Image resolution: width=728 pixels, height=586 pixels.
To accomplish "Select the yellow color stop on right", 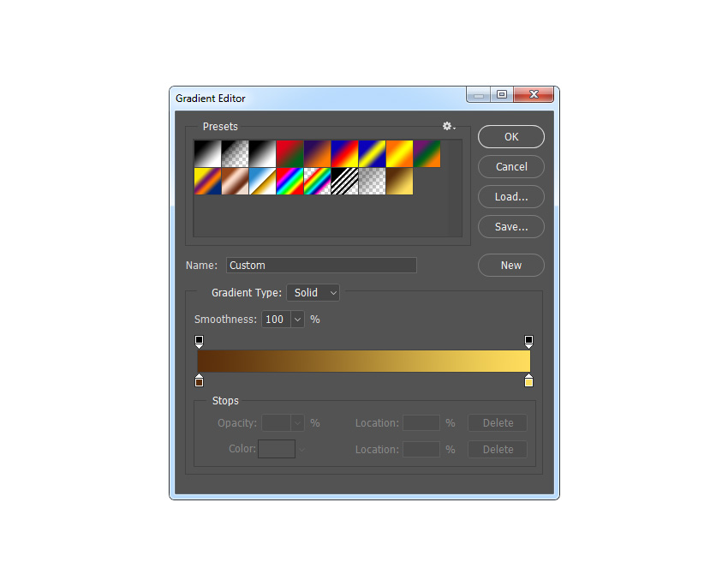I will pos(528,380).
